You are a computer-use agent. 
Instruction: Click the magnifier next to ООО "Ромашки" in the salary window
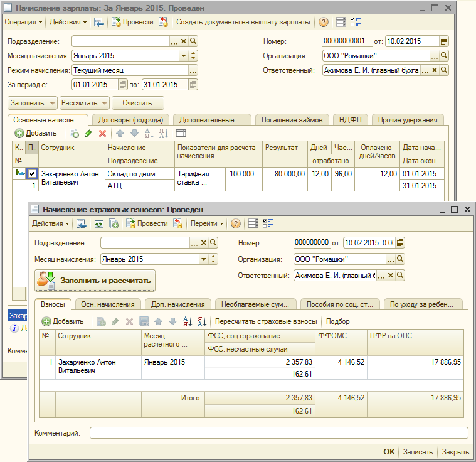444,56
